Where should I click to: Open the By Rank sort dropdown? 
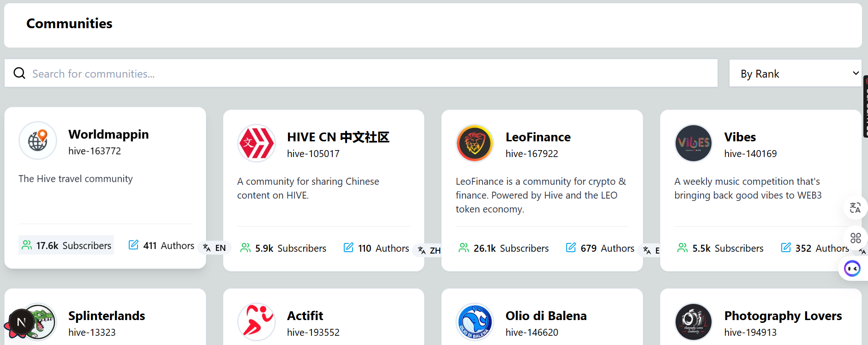795,73
